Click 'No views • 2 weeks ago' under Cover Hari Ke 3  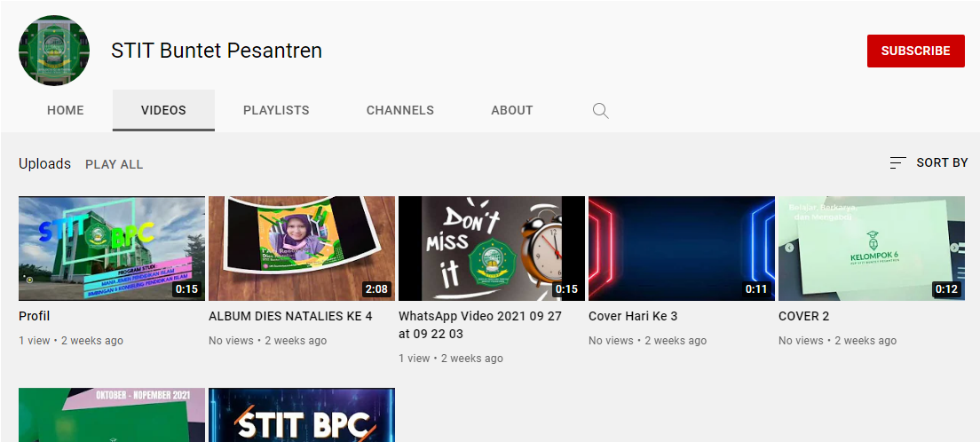pos(647,341)
